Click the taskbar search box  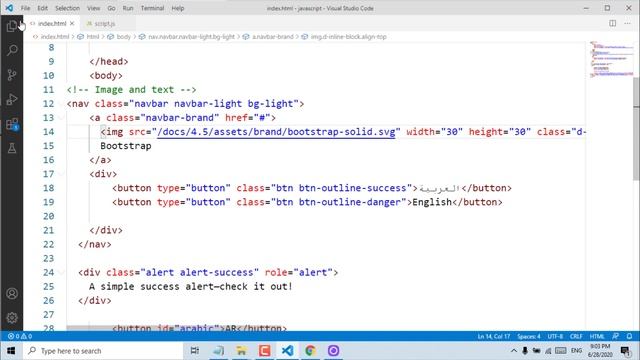tap(102, 351)
